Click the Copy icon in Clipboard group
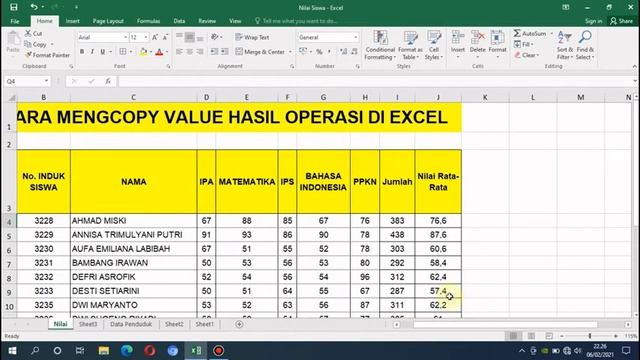 click(x=28, y=44)
